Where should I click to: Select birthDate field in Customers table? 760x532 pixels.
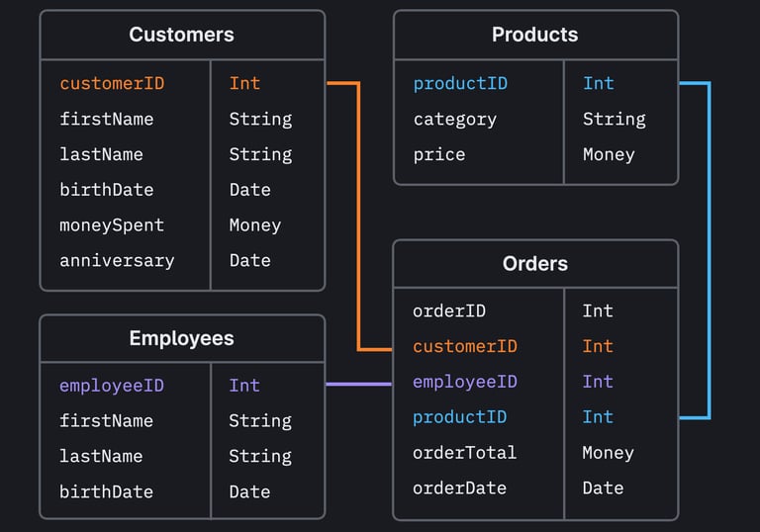click(107, 190)
